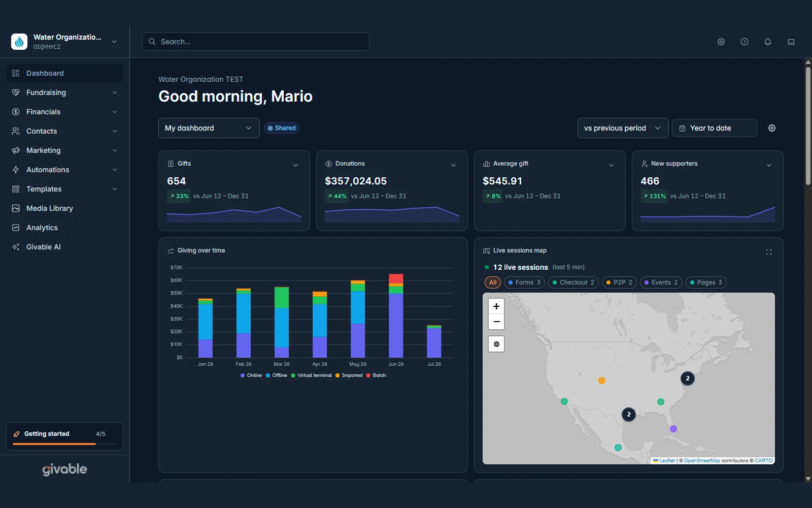Click the orange session marker on the map
812x508 pixels.
[601, 380]
